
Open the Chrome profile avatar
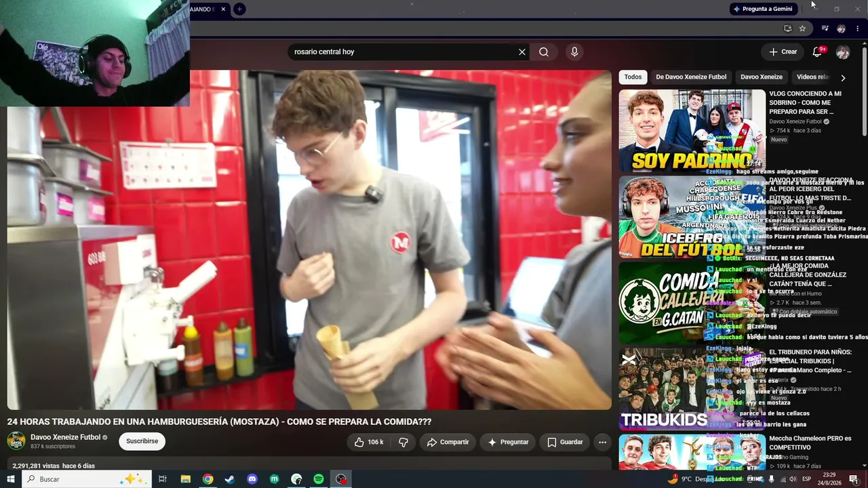[x=841, y=28]
